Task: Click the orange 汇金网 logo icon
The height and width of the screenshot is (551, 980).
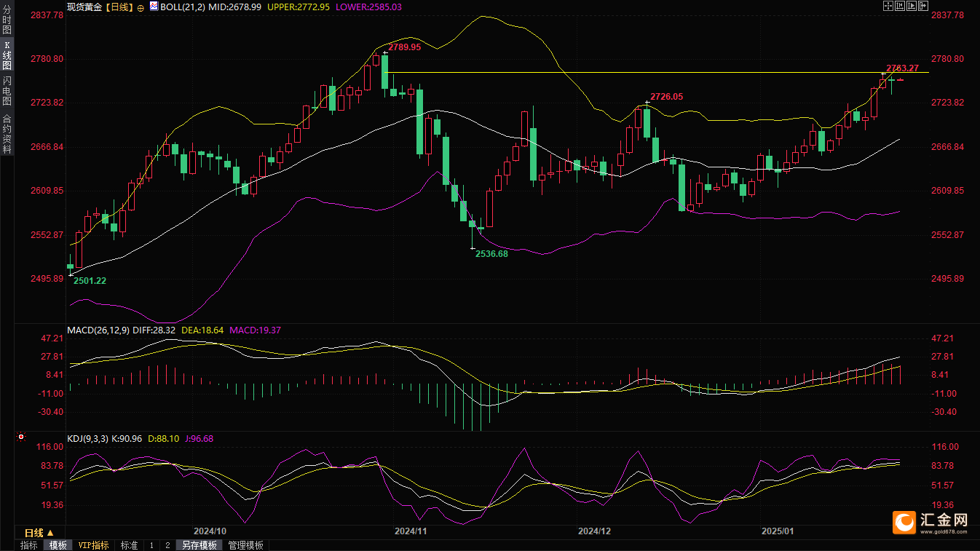Action: tap(906, 521)
